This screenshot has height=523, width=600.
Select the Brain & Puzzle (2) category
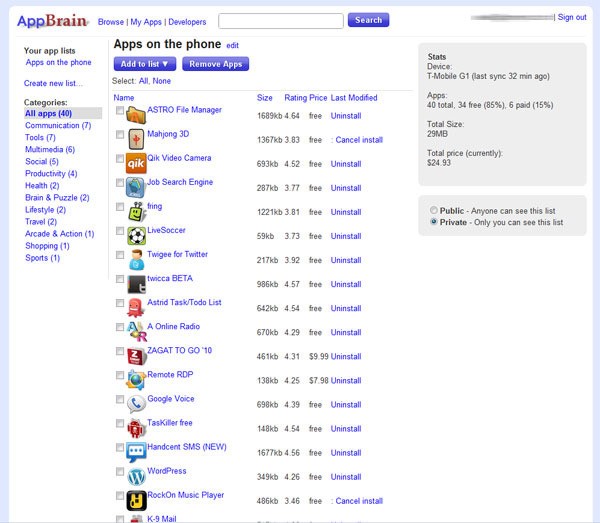tap(57, 197)
